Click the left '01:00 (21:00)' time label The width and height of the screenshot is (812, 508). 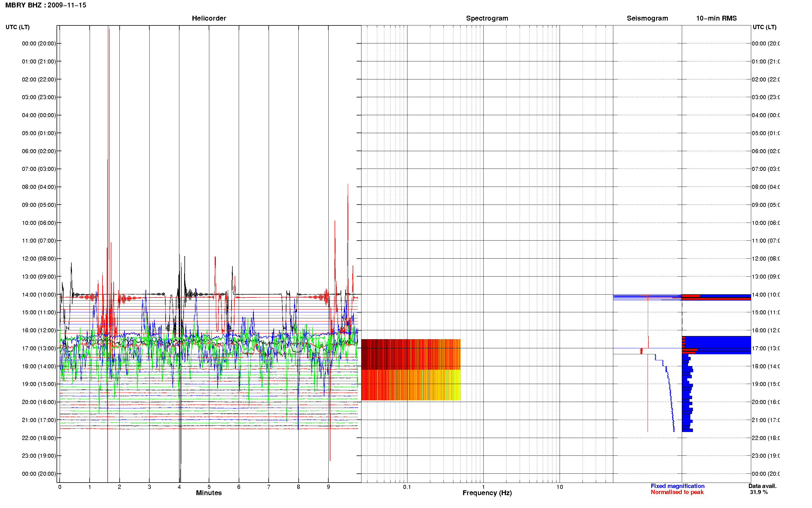pyautogui.click(x=39, y=61)
